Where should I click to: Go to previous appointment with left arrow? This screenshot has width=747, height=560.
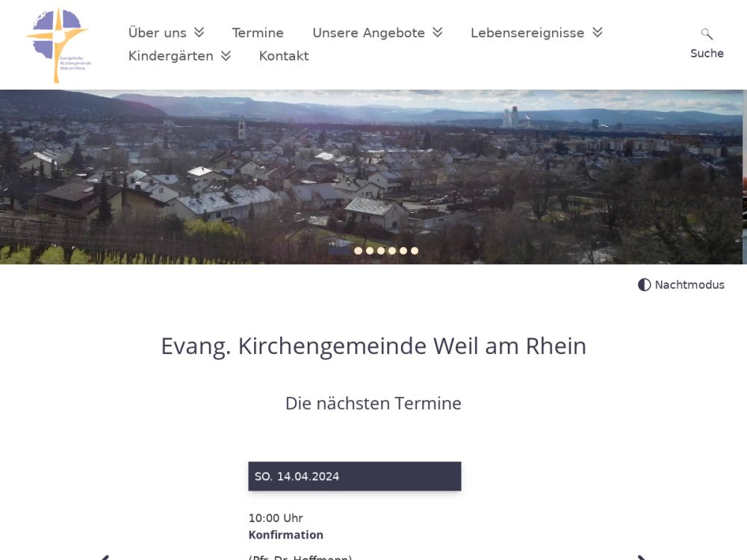pos(105,557)
